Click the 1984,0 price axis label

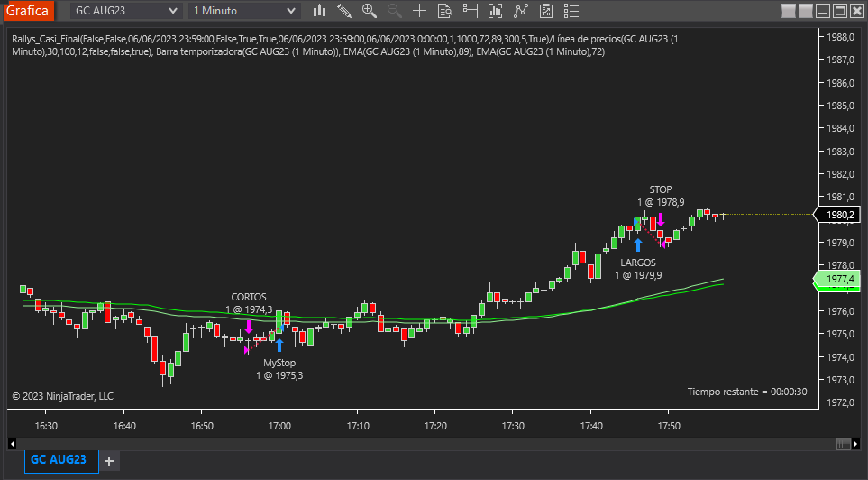pyautogui.click(x=840, y=129)
